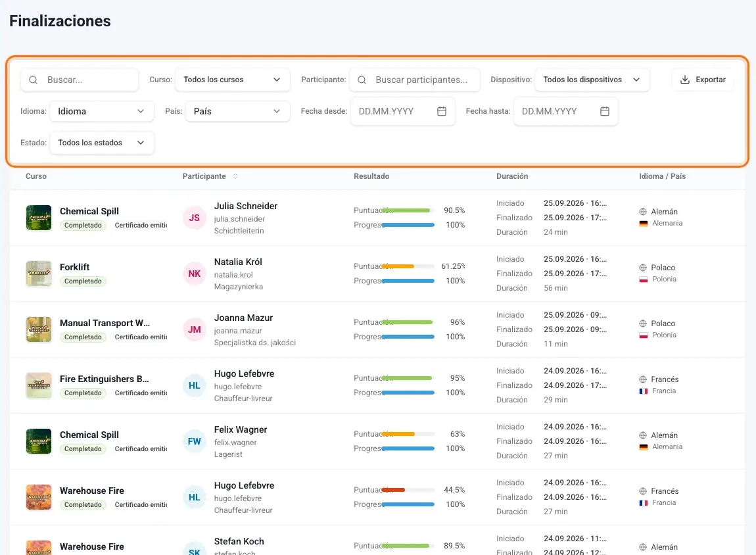The height and width of the screenshot is (555, 756).
Task: Open participant Julia Schneider name
Action: point(246,206)
